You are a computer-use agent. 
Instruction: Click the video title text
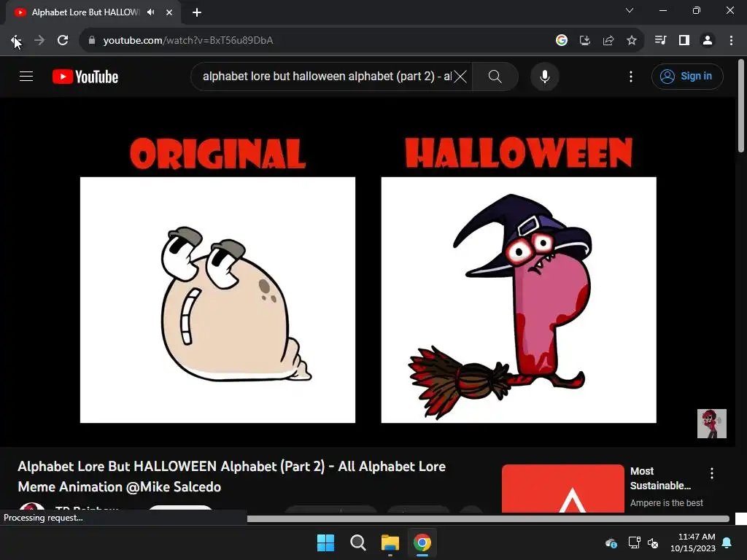click(x=231, y=476)
